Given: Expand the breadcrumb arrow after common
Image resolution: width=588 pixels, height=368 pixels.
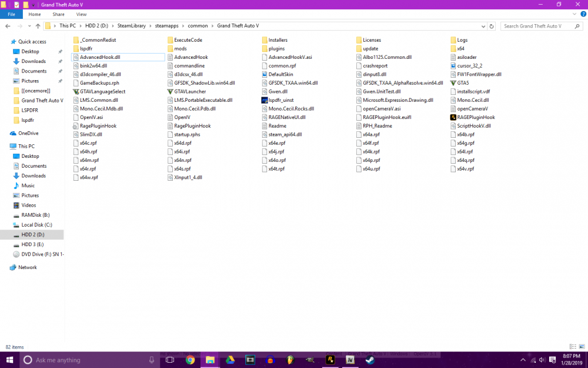Looking at the screenshot, I should pos(211,26).
